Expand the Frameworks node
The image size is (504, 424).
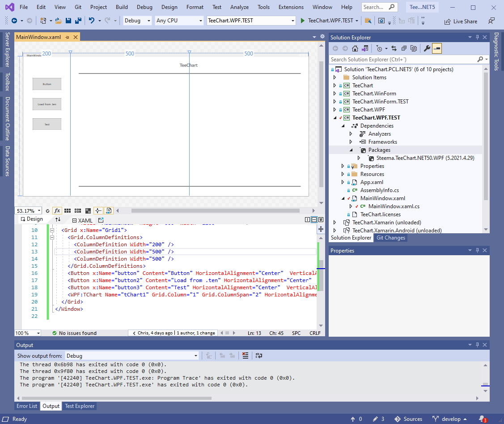click(351, 142)
